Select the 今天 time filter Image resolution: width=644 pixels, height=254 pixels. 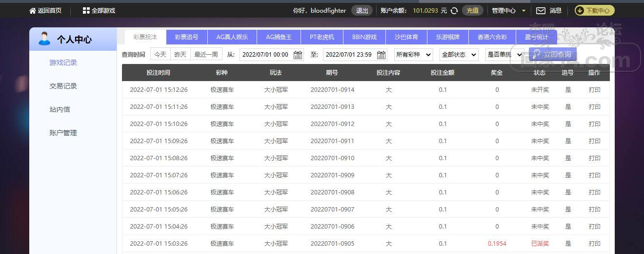click(160, 55)
